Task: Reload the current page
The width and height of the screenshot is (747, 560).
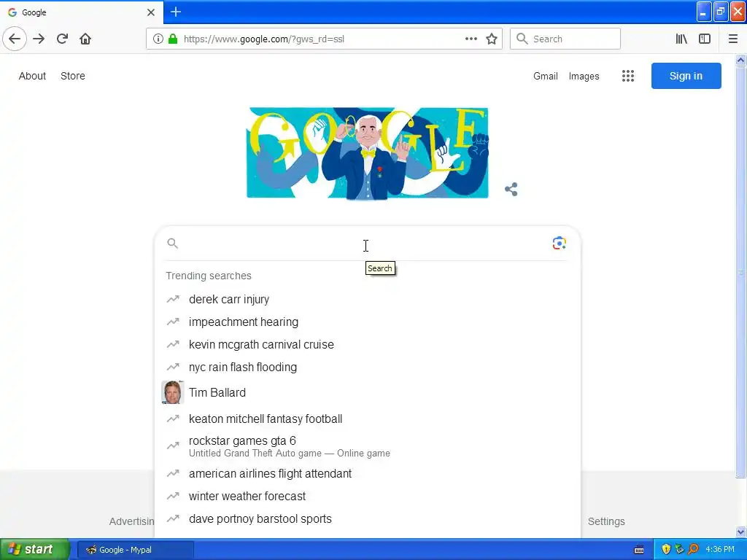Action: [62, 39]
